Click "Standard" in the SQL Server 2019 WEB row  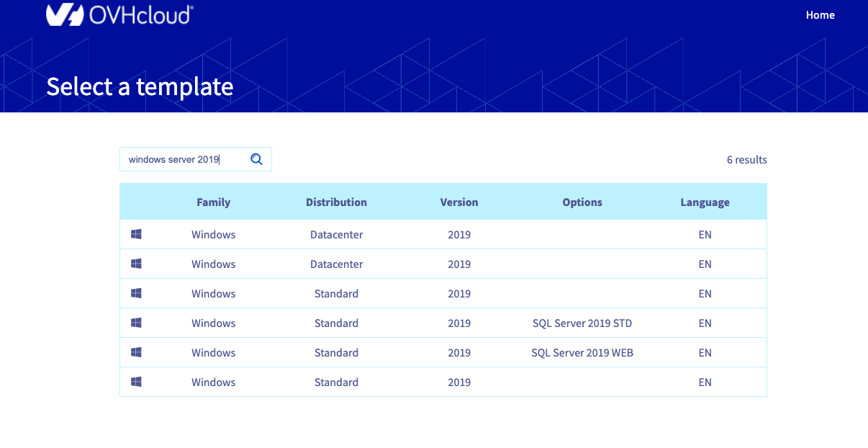pos(336,353)
